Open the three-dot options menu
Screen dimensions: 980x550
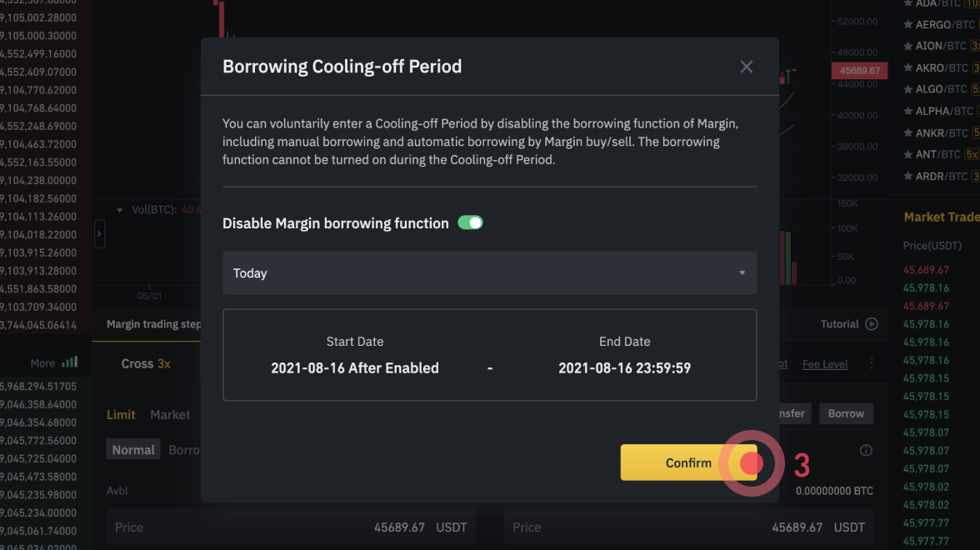tap(872, 363)
